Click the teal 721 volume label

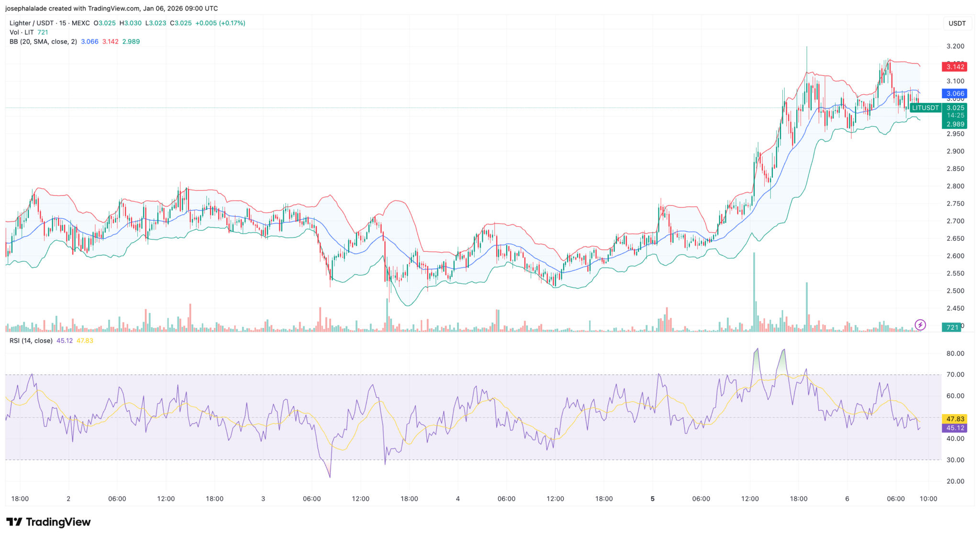[x=951, y=327]
